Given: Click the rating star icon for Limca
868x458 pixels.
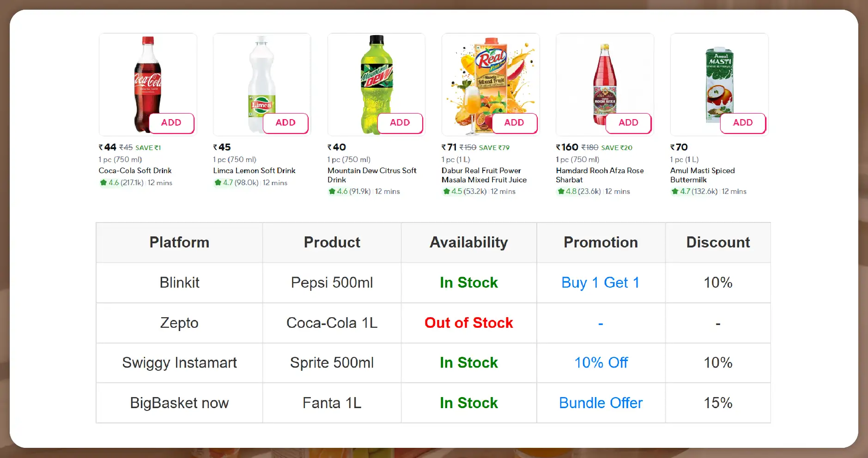Looking at the screenshot, I should pyautogui.click(x=217, y=182).
